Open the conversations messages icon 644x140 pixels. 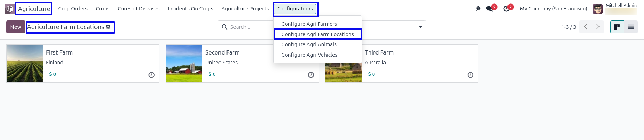490,9
